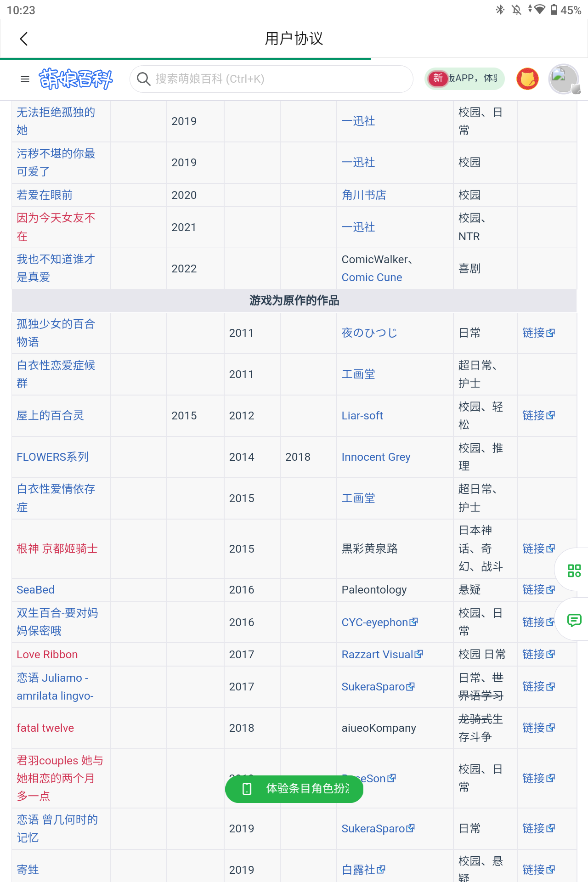The image size is (588, 882).
Task: Open the 角川书店 publisher link
Action: tap(364, 195)
